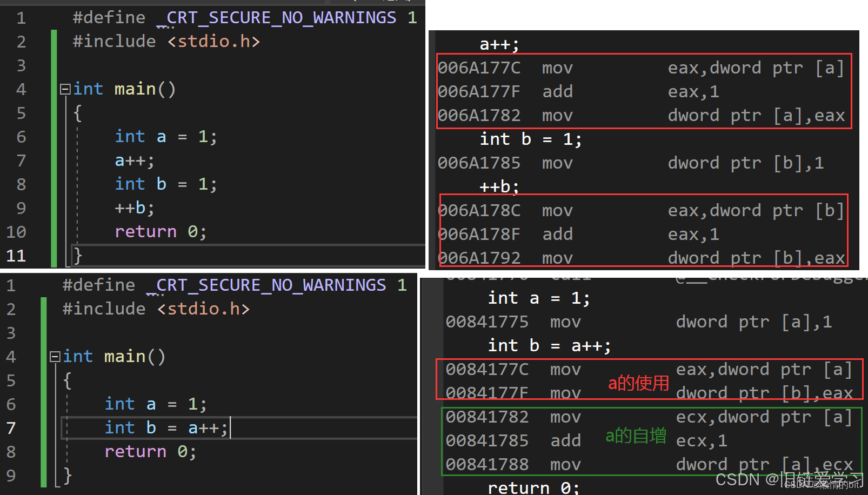Click address 00841782 in bottom disassembly

click(x=487, y=417)
